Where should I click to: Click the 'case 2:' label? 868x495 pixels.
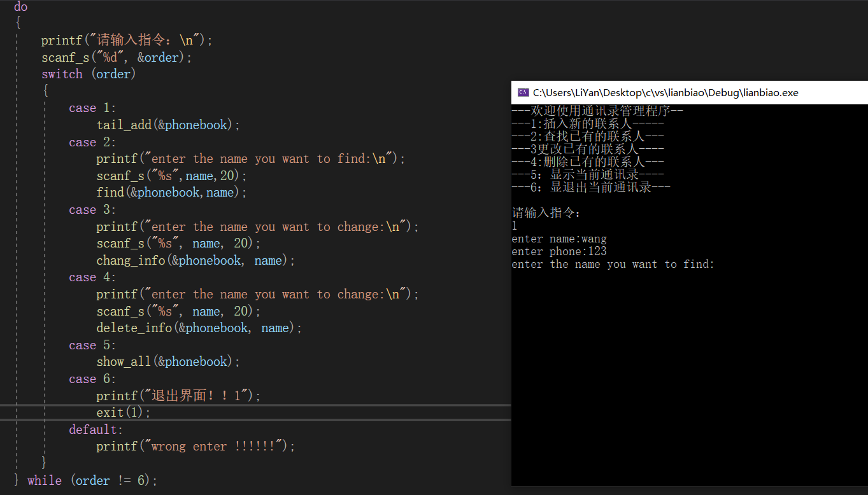93,142
